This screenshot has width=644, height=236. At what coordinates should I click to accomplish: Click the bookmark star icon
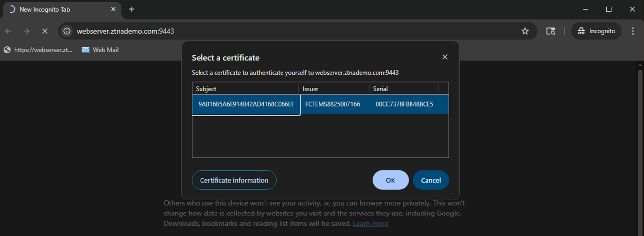coord(525,31)
